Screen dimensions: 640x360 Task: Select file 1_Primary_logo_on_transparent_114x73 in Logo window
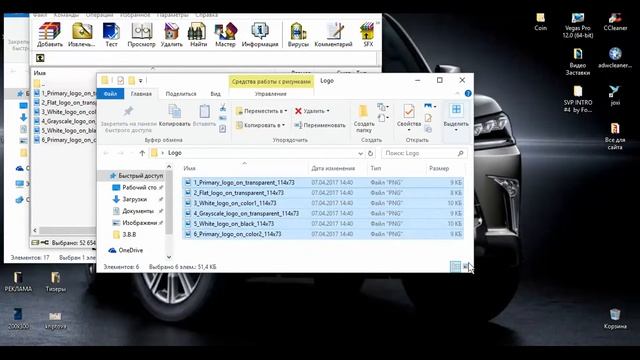323,182
